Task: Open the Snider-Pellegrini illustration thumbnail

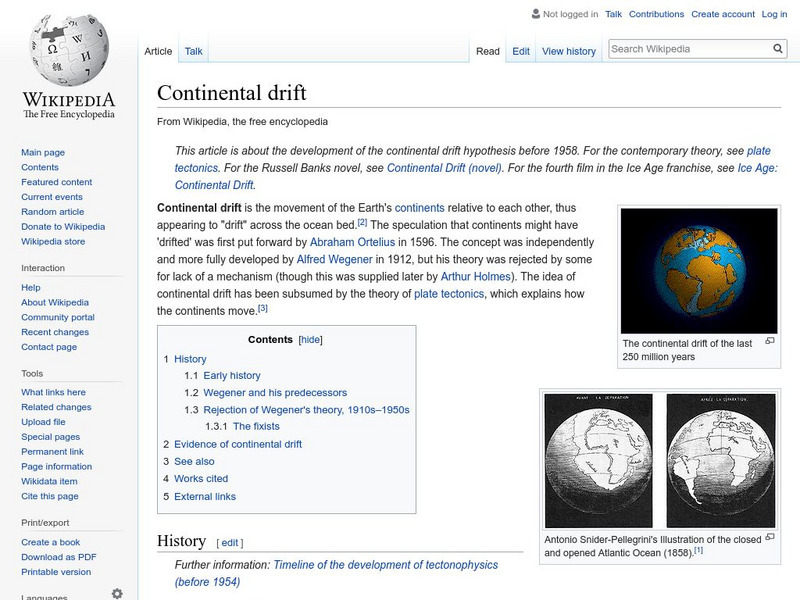Action: tap(660, 460)
